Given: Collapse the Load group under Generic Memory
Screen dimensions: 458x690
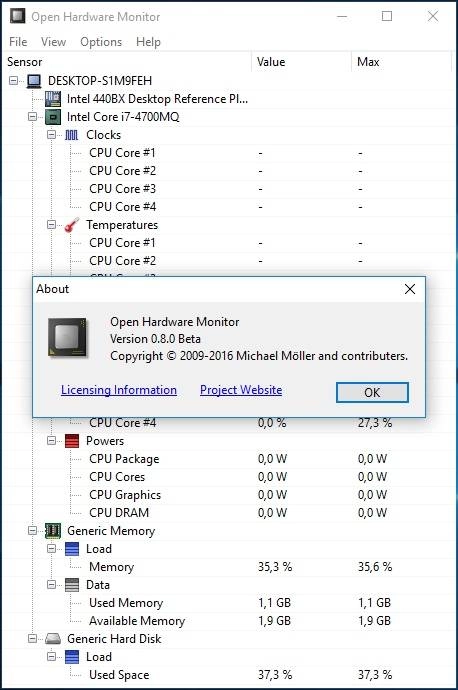Looking at the screenshot, I should point(51,548).
